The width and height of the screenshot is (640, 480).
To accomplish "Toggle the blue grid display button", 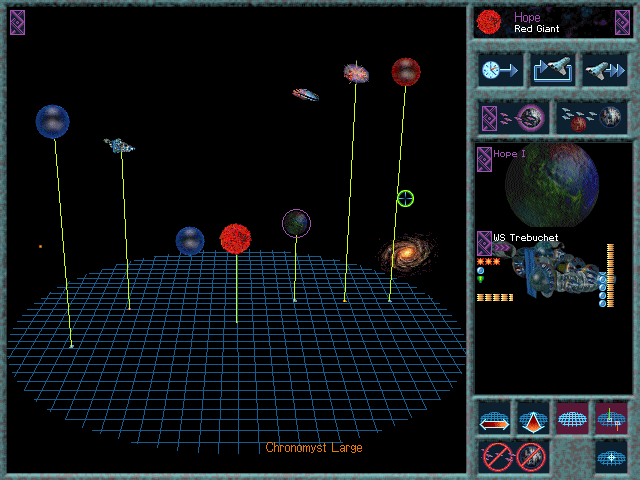I will [572, 418].
